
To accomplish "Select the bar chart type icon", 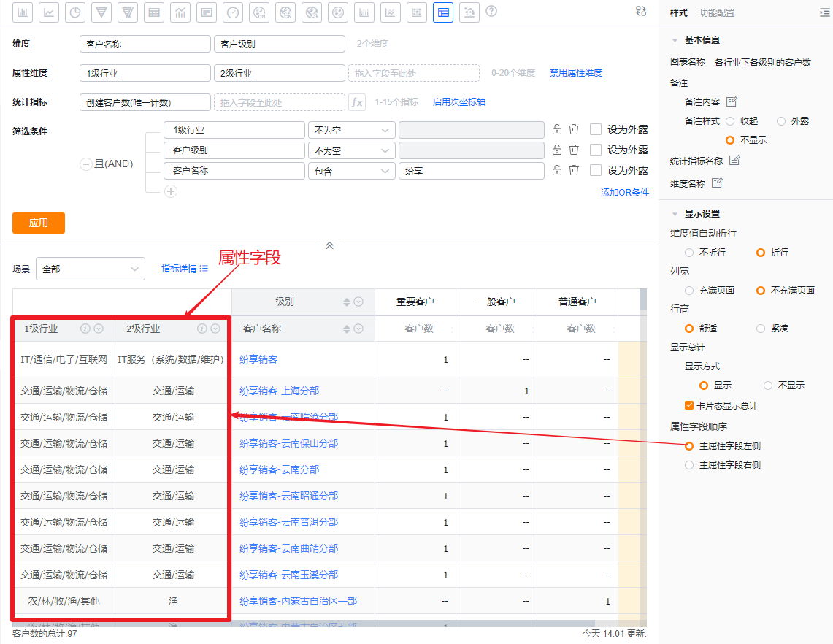I will (x=23, y=12).
